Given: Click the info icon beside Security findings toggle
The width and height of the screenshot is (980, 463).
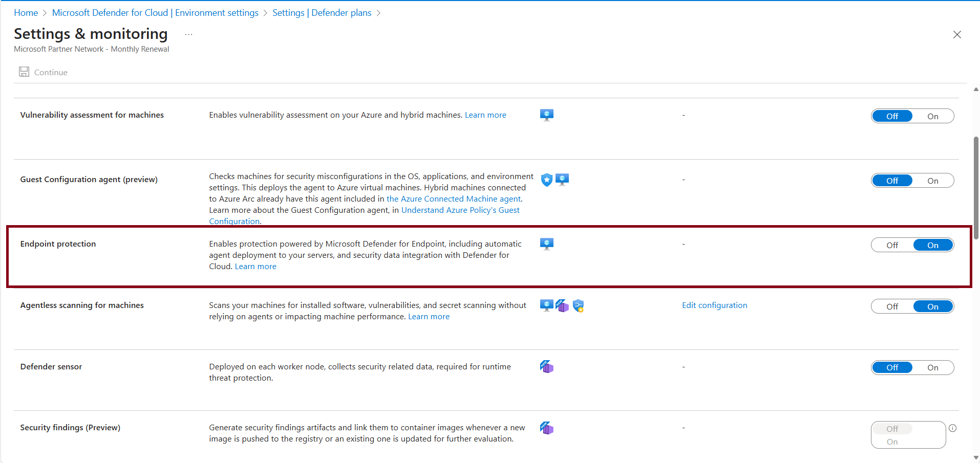Looking at the screenshot, I should pos(952,428).
